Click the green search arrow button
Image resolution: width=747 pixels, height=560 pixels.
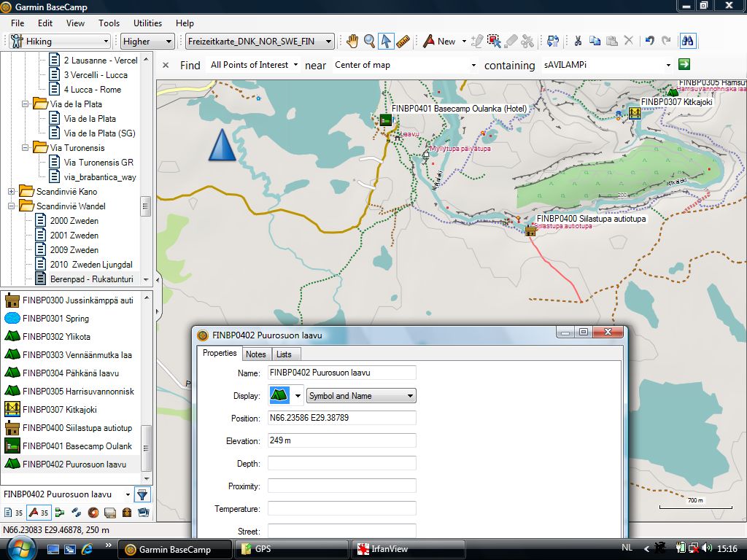(684, 64)
